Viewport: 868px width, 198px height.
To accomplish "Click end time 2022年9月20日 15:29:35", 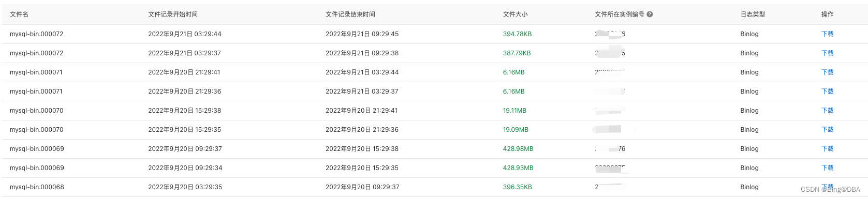I will coord(362,168).
